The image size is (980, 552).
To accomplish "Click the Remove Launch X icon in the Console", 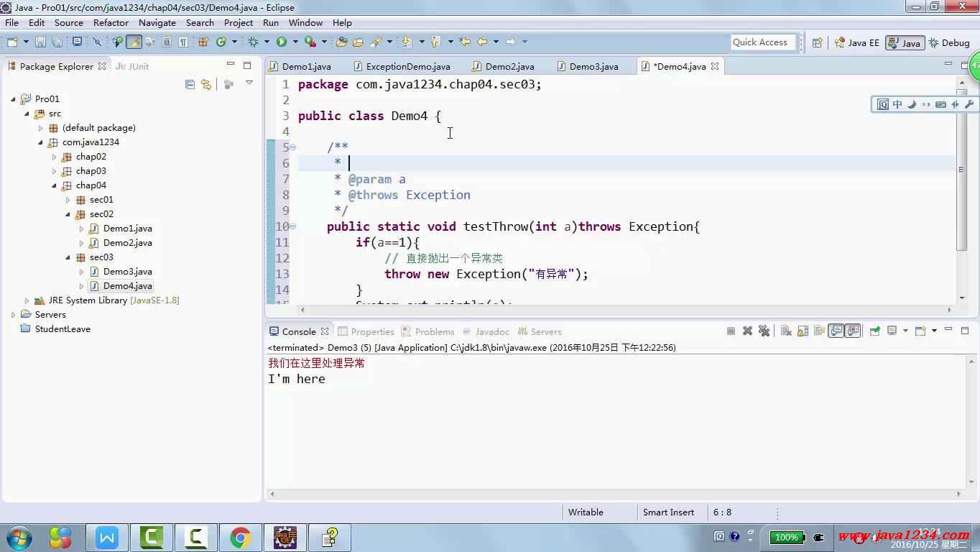I will click(x=747, y=331).
